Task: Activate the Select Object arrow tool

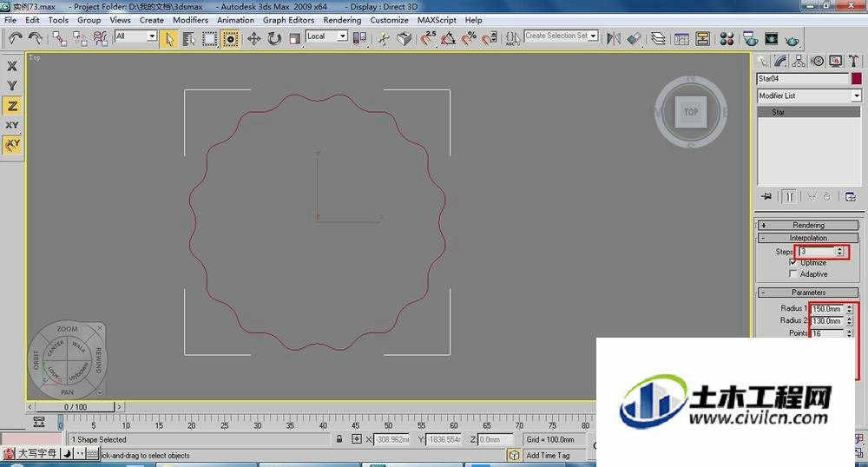Action: 169,39
